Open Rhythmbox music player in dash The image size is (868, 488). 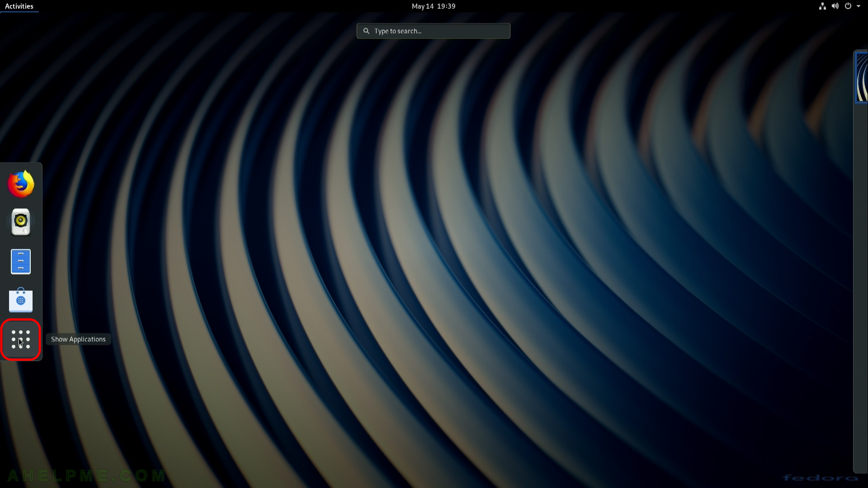pyautogui.click(x=21, y=222)
